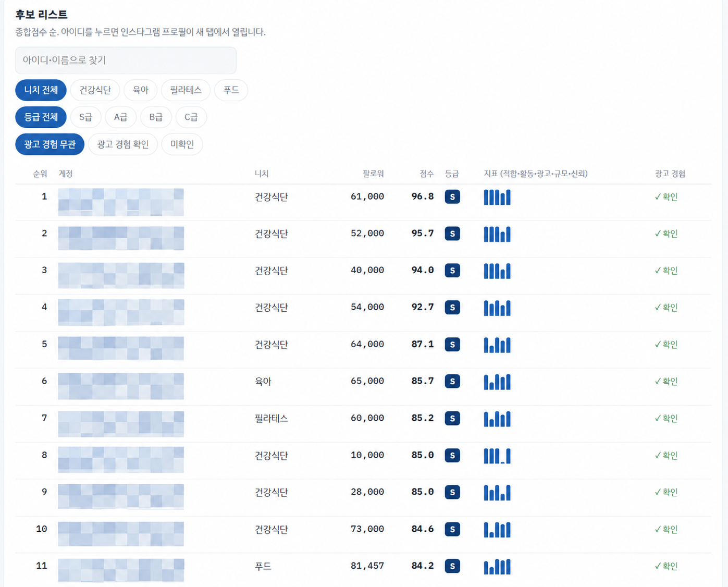
Task: Click the 확인 check mark in rank 9 row
Action: (x=666, y=492)
